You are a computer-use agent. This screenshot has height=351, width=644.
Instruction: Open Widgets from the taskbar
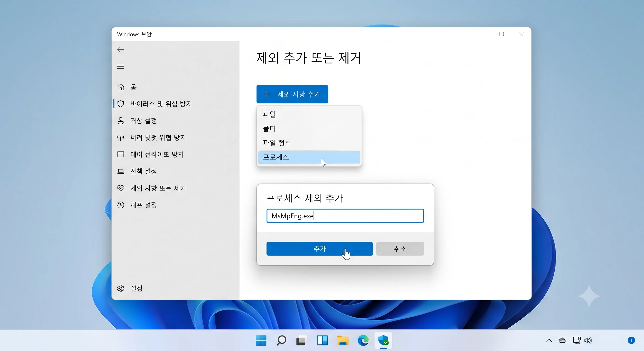point(322,340)
